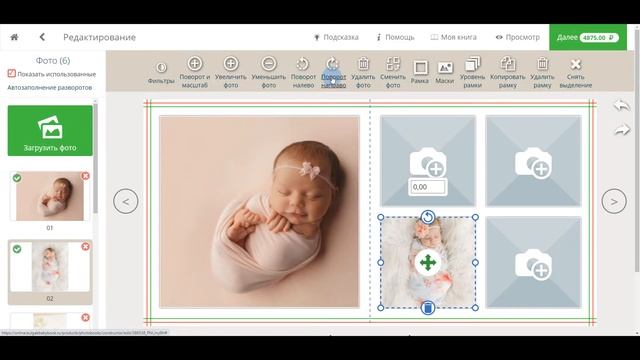Select Поворот и масштаб tool

point(195,72)
